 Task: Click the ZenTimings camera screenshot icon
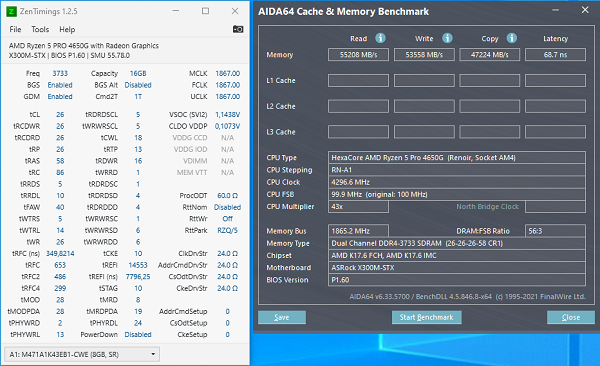[238, 29]
